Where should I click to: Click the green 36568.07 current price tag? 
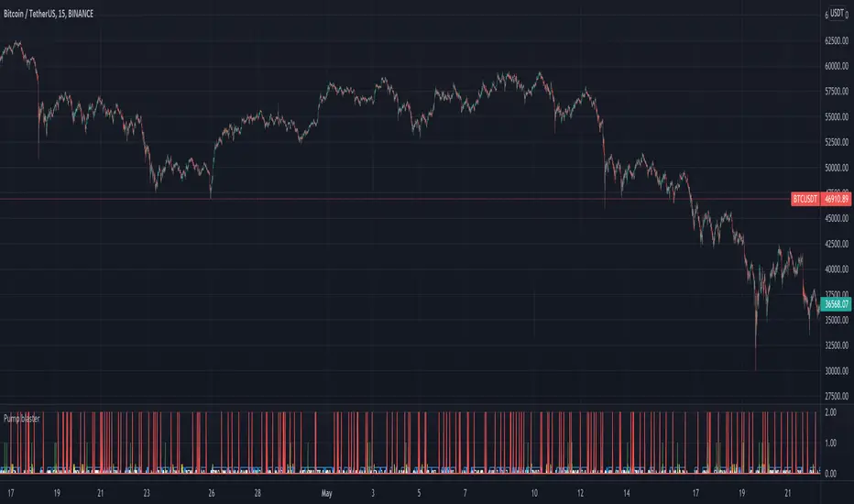pyautogui.click(x=836, y=305)
